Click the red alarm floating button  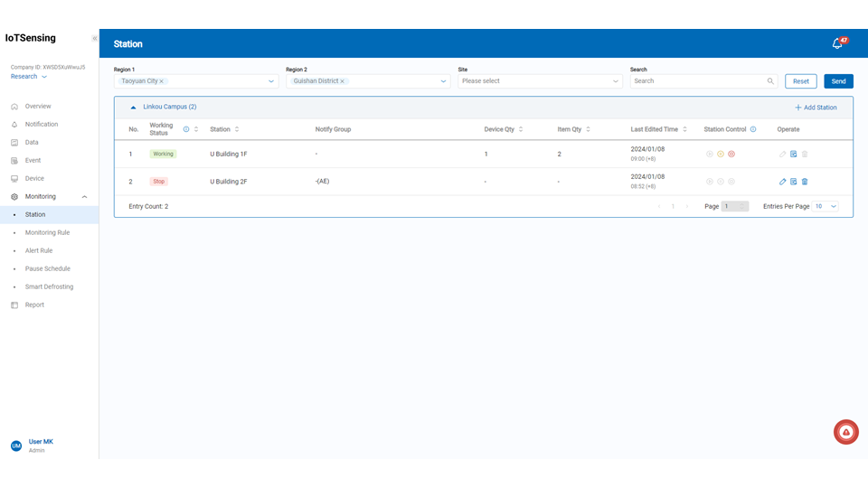(845, 432)
